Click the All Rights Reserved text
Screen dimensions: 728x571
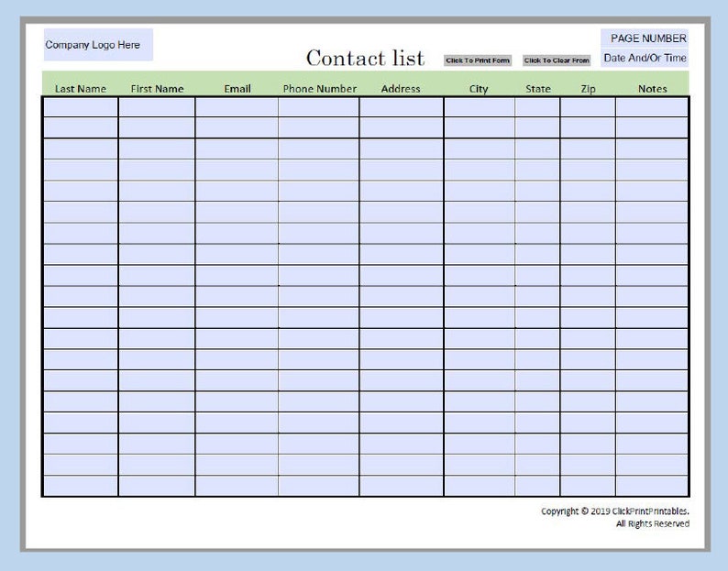(x=652, y=523)
